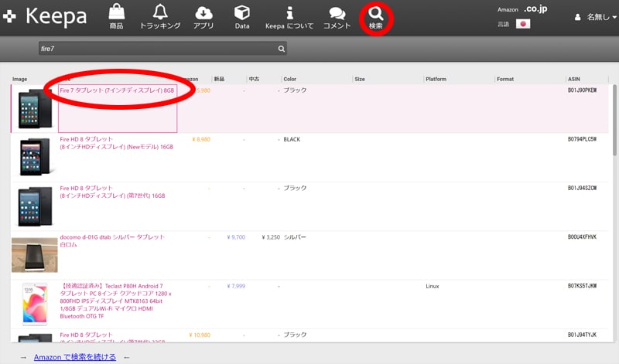
Task: Click the BLACK color cell
Action: pos(292,139)
